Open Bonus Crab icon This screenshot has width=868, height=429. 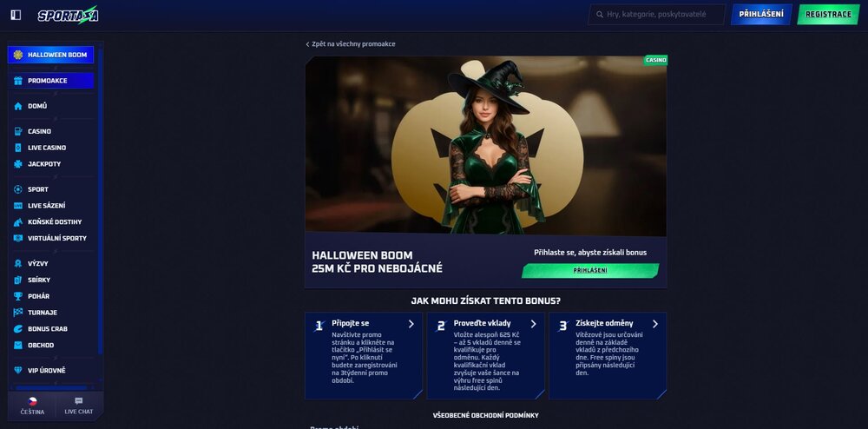[18, 329]
